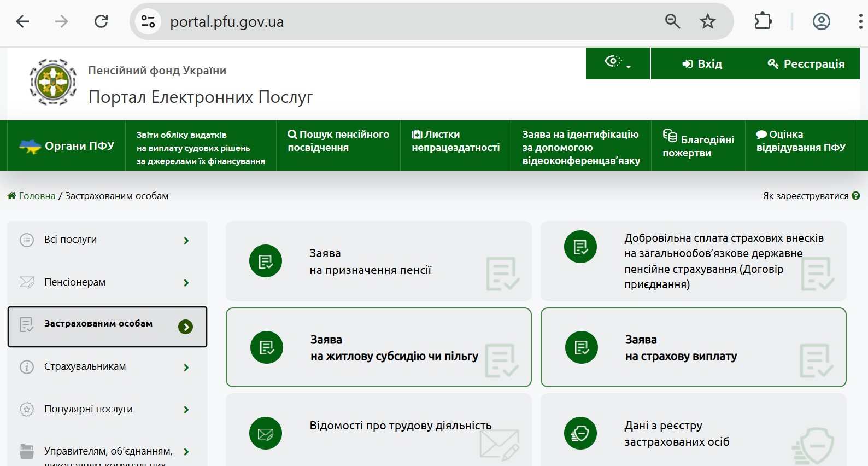
Task: Click the green shield icon of Дані з реєстру
Action: point(580,433)
